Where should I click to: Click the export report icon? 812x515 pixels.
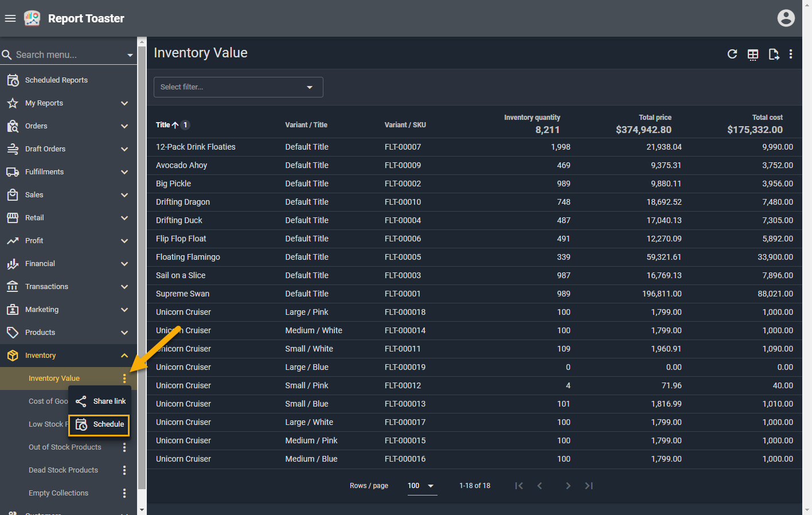click(773, 54)
